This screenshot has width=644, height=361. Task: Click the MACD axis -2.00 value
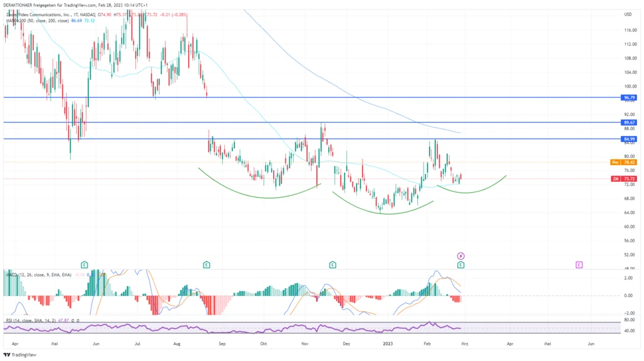629,313
